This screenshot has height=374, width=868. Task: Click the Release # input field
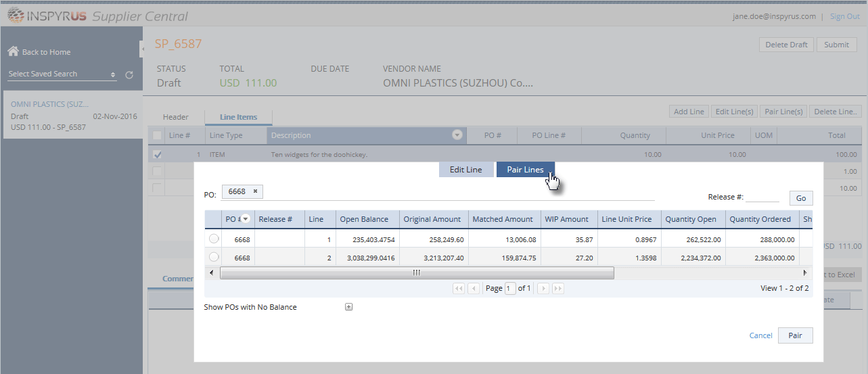click(x=762, y=197)
